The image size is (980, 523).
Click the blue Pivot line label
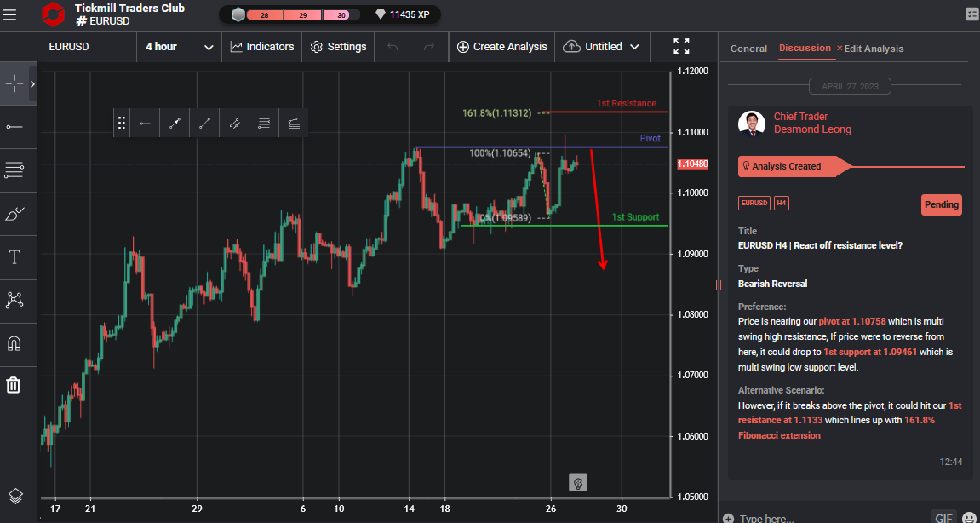(x=650, y=138)
